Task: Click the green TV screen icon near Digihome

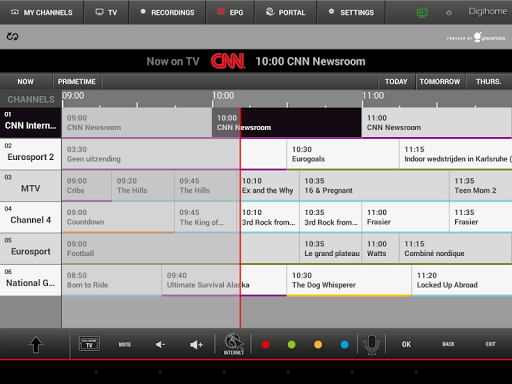Action: click(422, 13)
